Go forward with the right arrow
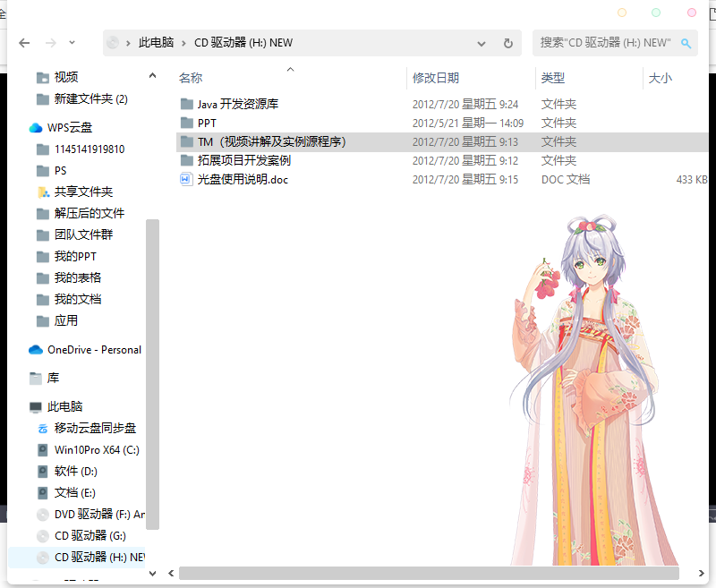This screenshot has width=716, height=588. click(51, 43)
